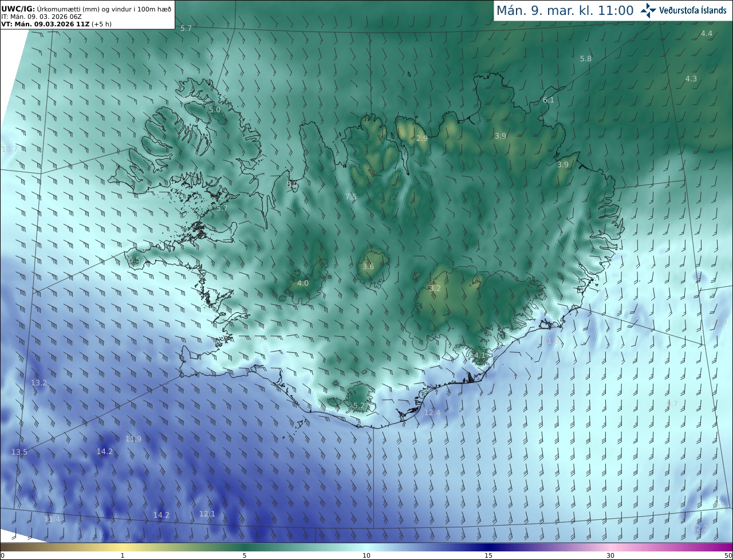733x560 pixels.
Task: Click the 5.2 value on the map
Action: 359,406
